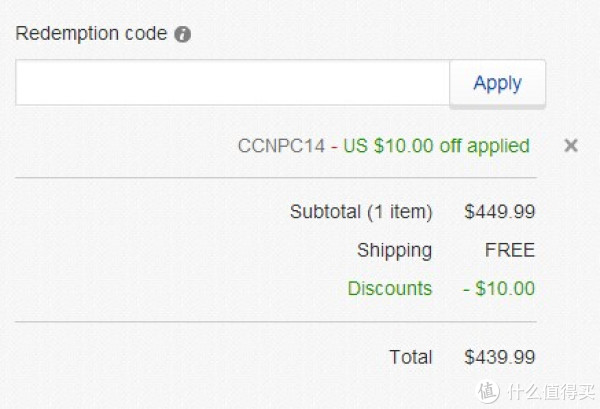The height and width of the screenshot is (409, 600).
Task: Remove the applied CCNPC14 coupon
Action: point(571,145)
